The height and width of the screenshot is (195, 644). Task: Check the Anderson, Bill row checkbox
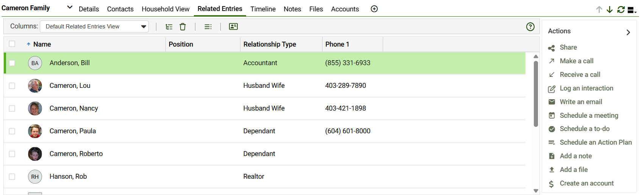pyautogui.click(x=12, y=63)
